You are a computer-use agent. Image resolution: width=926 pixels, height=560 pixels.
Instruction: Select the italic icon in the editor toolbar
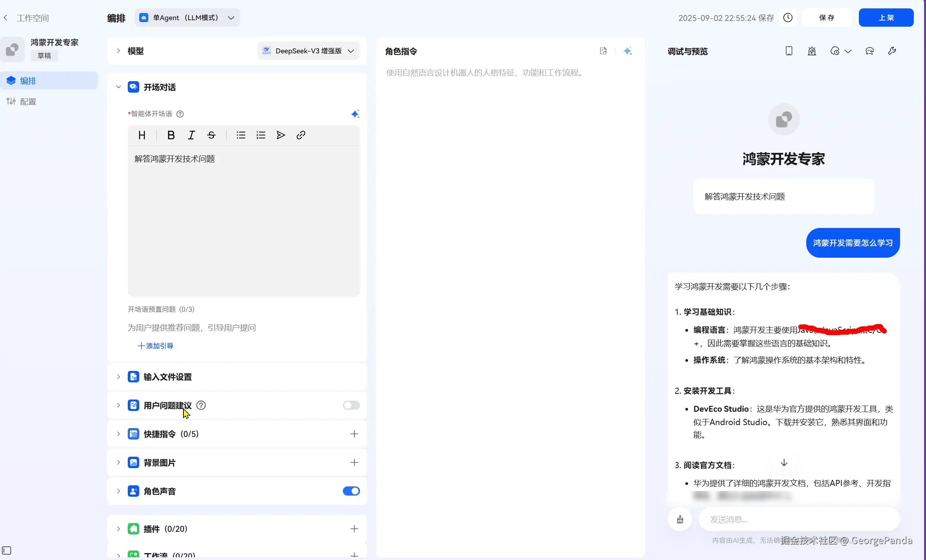point(191,135)
